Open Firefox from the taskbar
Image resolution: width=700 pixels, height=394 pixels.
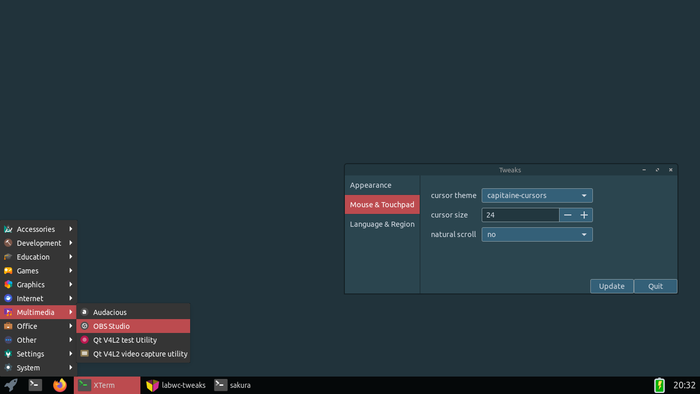tap(60, 385)
